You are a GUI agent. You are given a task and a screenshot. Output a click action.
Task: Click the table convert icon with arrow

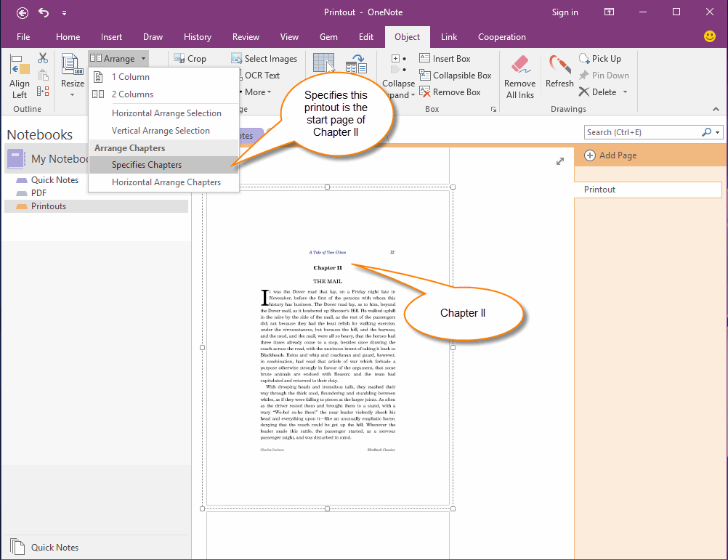[357, 63]
